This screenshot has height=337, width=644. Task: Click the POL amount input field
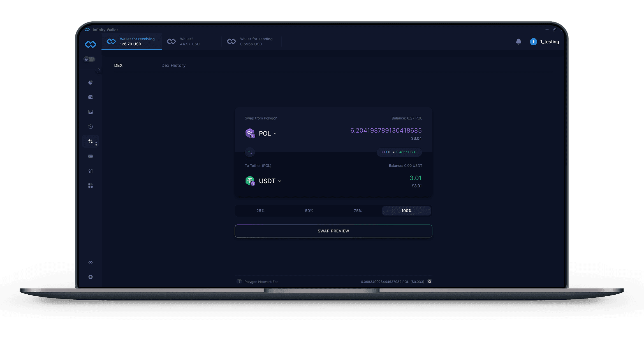click(386, 130)
